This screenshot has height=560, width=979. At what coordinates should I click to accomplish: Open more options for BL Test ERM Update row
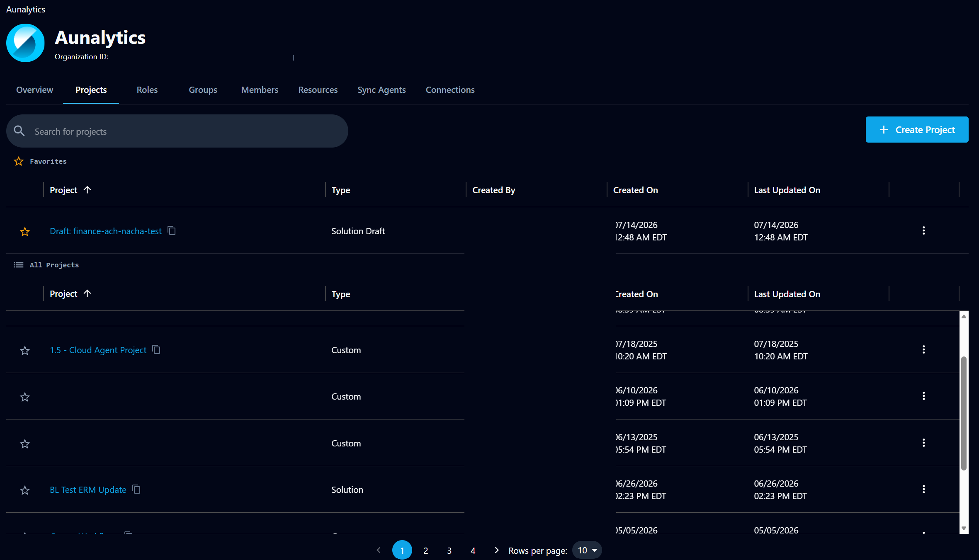[923, 489]
